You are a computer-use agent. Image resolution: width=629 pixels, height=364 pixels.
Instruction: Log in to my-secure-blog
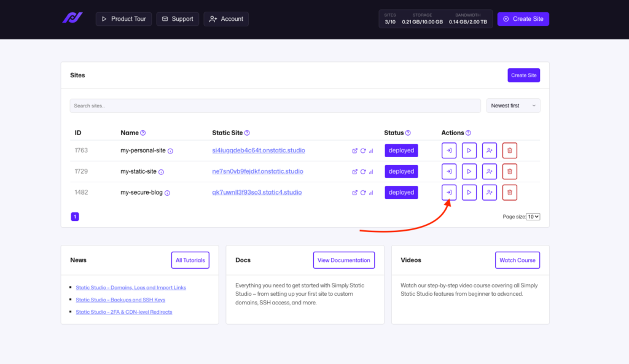pos(449,192)
